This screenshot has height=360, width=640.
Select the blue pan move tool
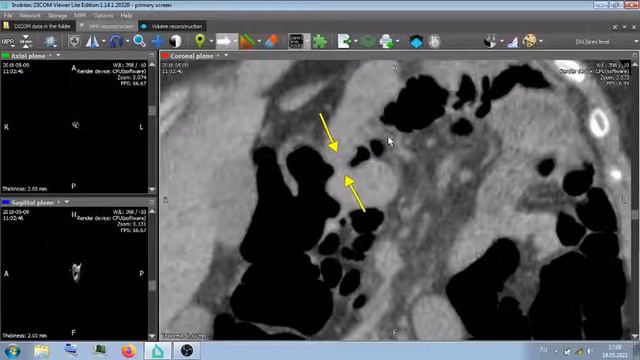[x=158, y=41]
